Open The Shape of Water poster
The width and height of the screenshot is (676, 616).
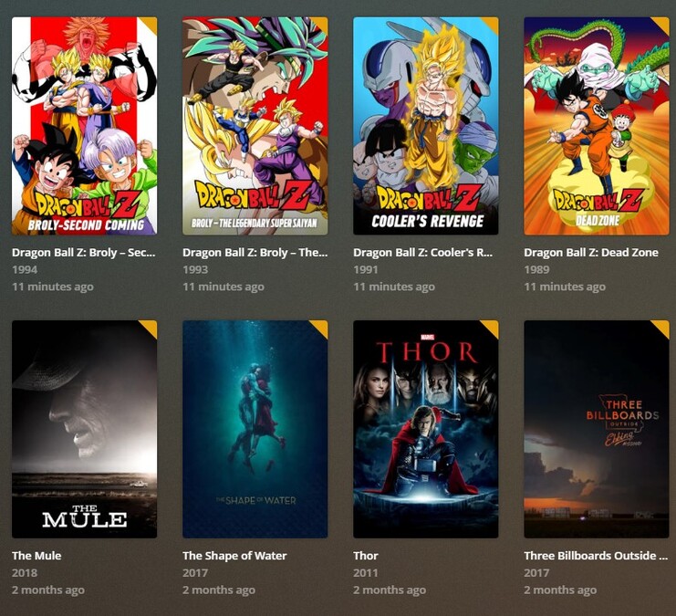[255, 429]
